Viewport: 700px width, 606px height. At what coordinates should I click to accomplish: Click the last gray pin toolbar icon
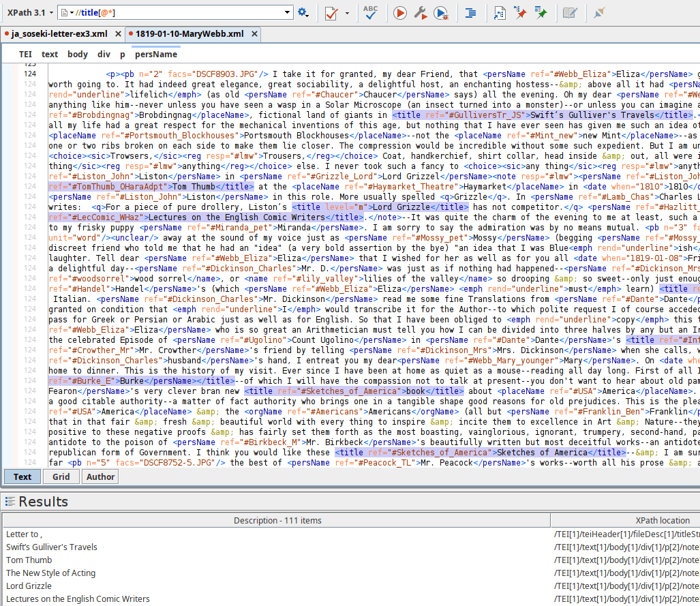point(599,13)
